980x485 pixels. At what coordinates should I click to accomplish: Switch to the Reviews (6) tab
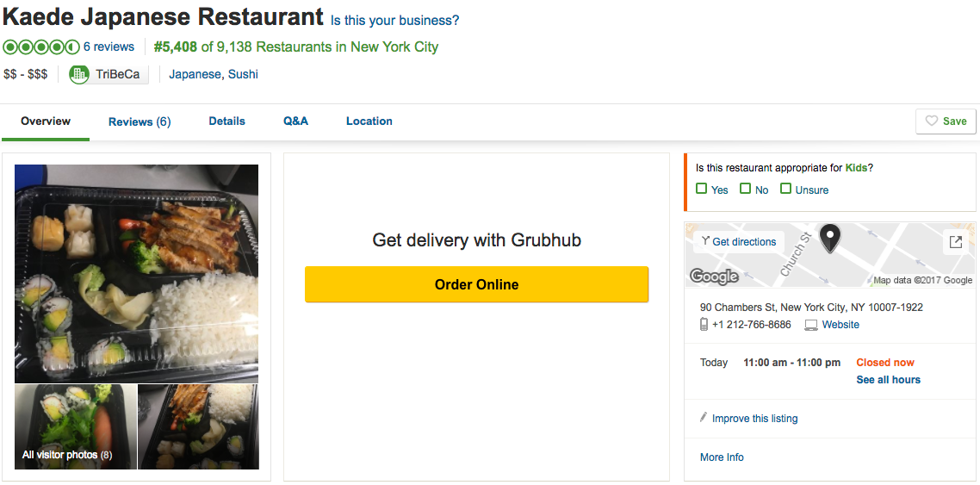[x=140, y=121]
